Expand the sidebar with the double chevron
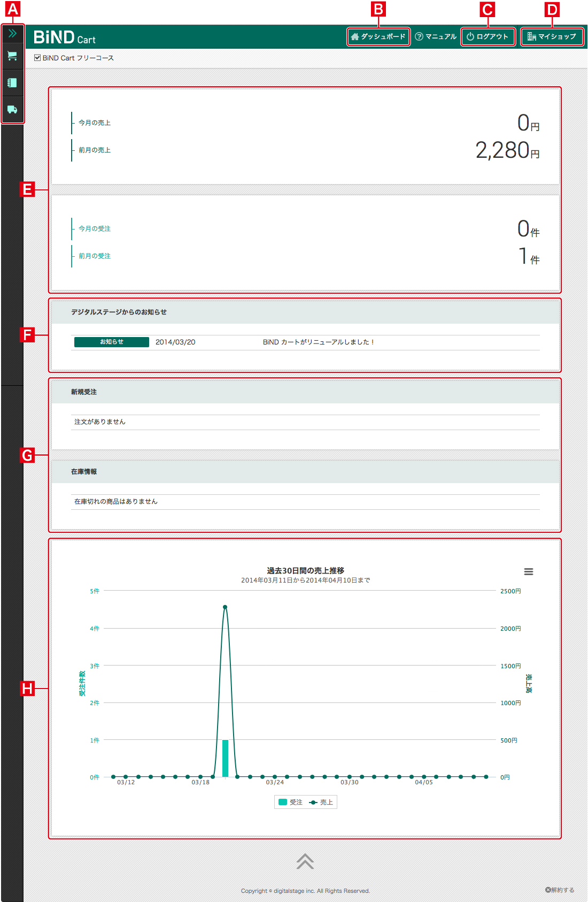The width and height of the screenshot is (588, 902). (x=12, y=33)
